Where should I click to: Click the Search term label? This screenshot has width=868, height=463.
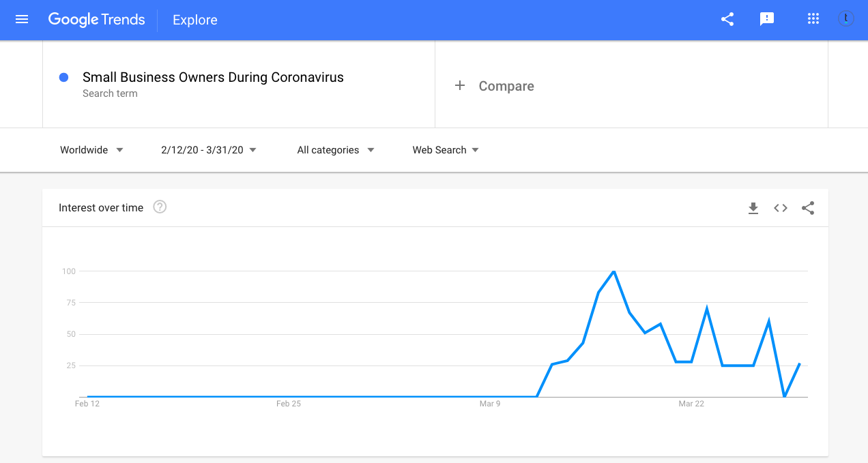(110, 93)
